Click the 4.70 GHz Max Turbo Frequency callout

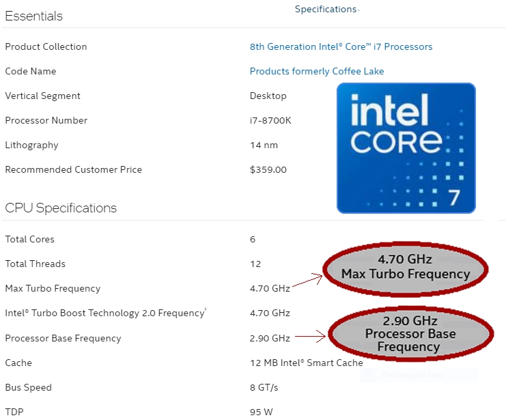pos(406,269)
